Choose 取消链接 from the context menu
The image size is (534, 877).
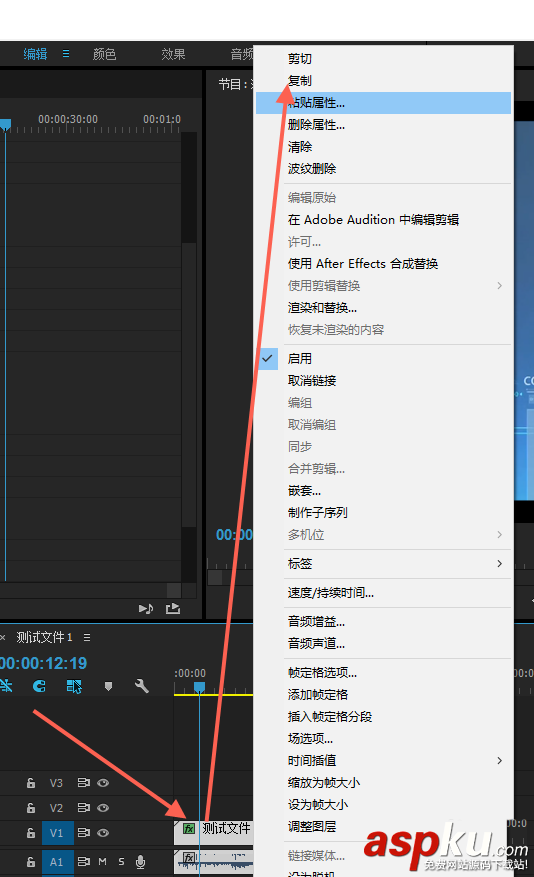pos(384,381)
